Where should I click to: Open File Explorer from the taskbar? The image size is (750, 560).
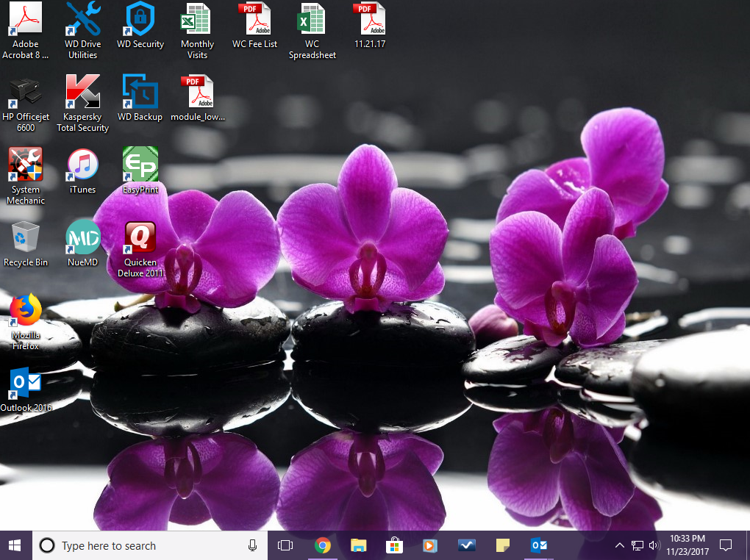tap(358, 545)
